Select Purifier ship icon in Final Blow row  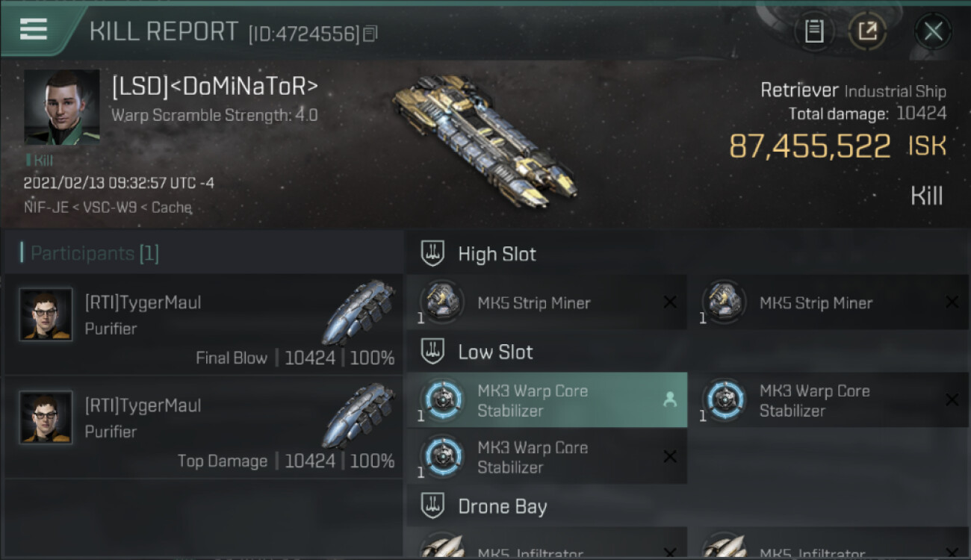[359, 312]
